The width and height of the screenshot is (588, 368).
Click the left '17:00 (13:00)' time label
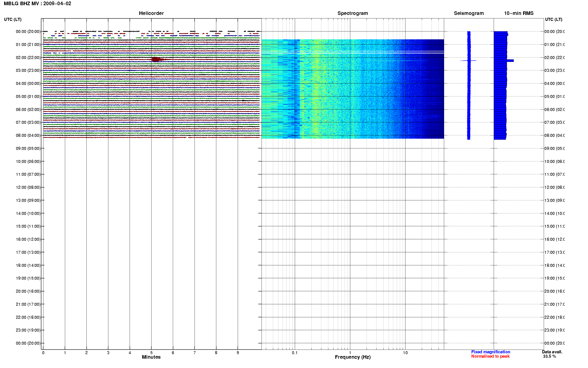28,252
